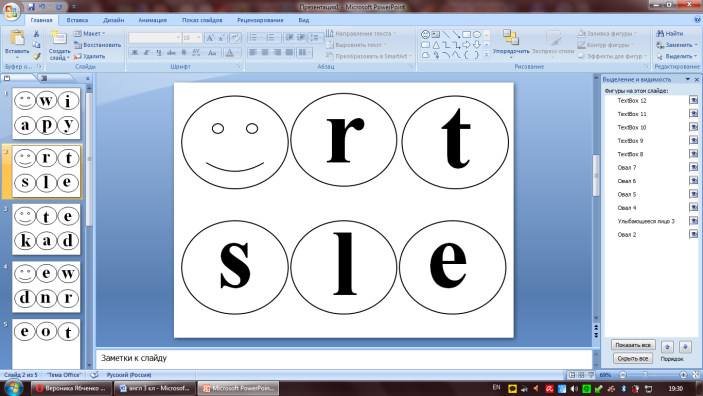The image size is (703, 396).
Task: Save via the Quick Access floppy icon
Action: pos(31,7)
